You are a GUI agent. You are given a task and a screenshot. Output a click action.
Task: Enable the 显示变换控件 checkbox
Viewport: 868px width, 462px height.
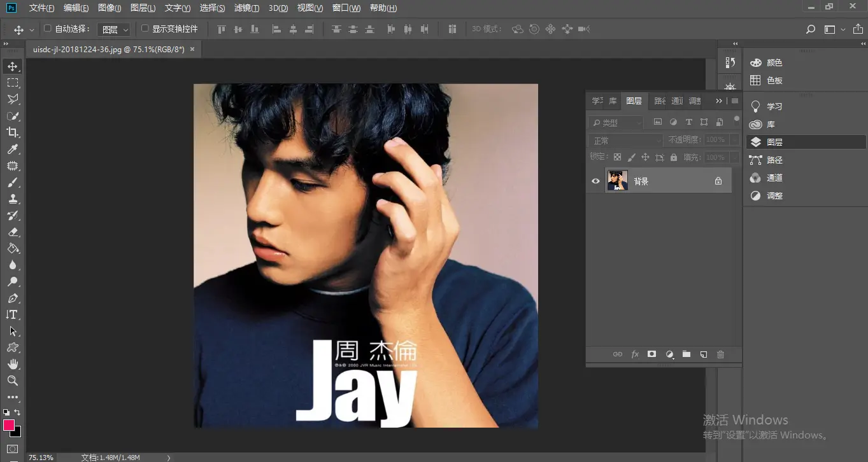tap(145, 29)
